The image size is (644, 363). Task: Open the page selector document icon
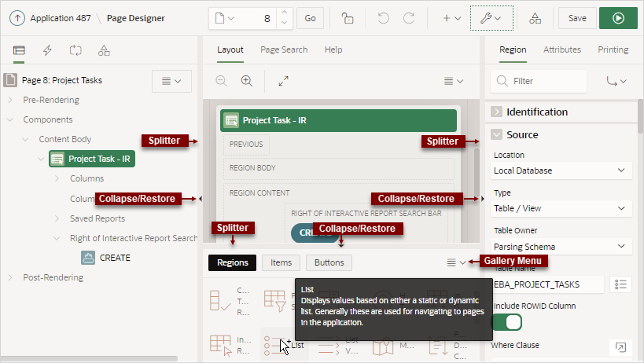pos(224,18)
